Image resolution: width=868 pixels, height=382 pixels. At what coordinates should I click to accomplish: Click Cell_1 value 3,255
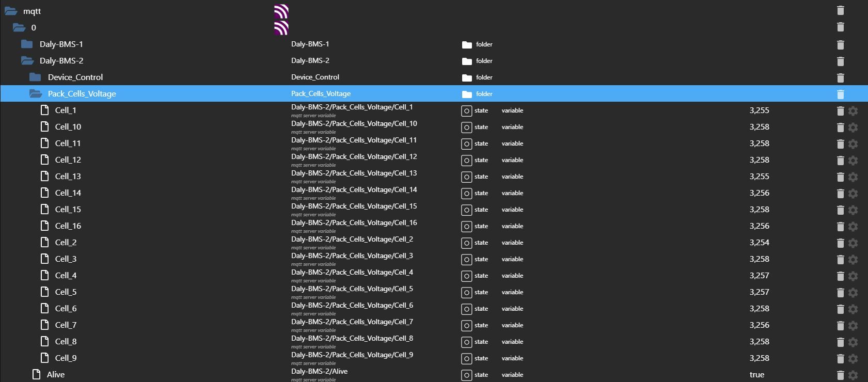tap(759, 110)
